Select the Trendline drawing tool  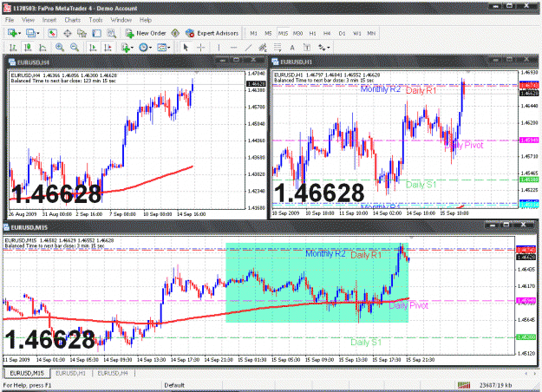coord(248,48)
